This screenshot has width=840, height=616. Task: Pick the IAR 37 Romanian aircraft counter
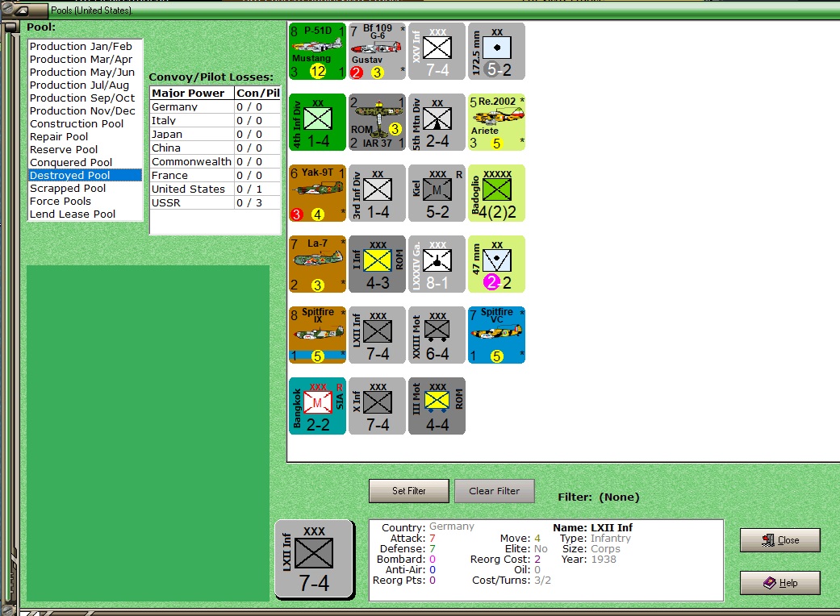377,122
